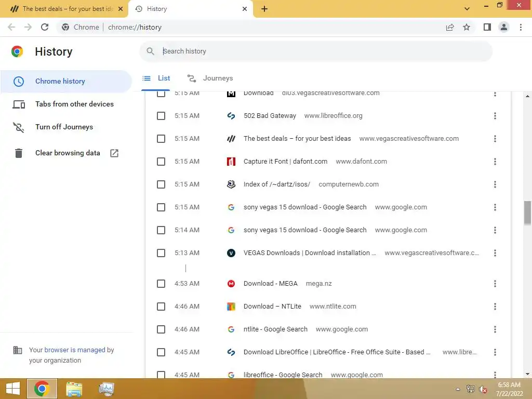Select the VEGAS Downloads entry checkbox
This screenshot has width=532, height=399.
161,253
